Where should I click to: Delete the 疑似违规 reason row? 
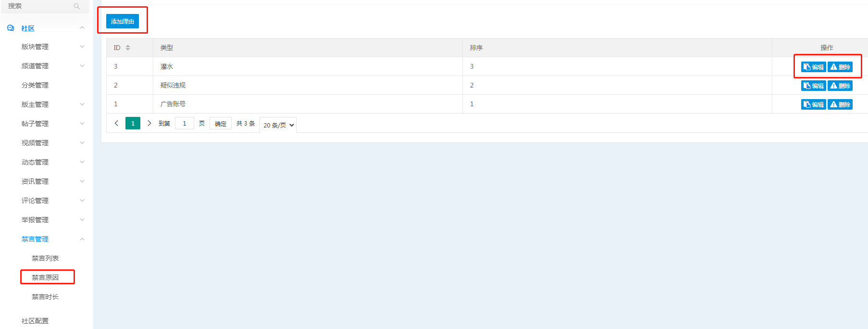click(840, 86)
